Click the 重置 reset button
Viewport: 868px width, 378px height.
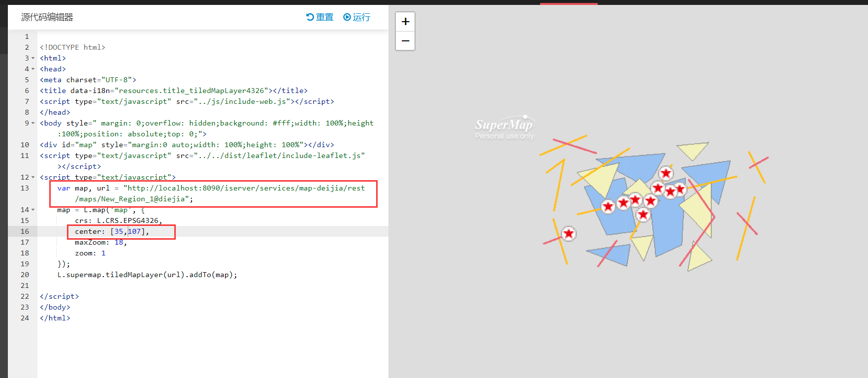tap(320, 17)
